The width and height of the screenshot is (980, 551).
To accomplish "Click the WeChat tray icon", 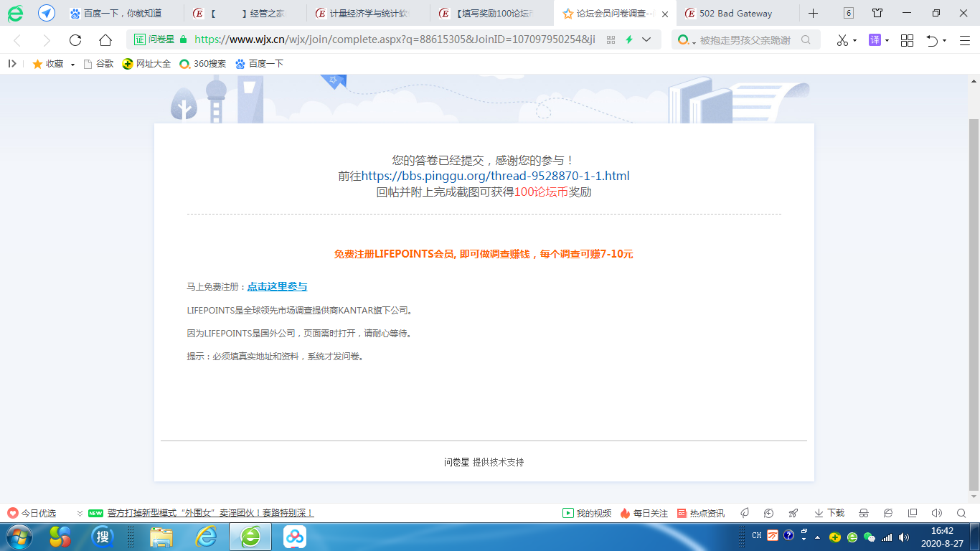I will (x=870, y=537).
